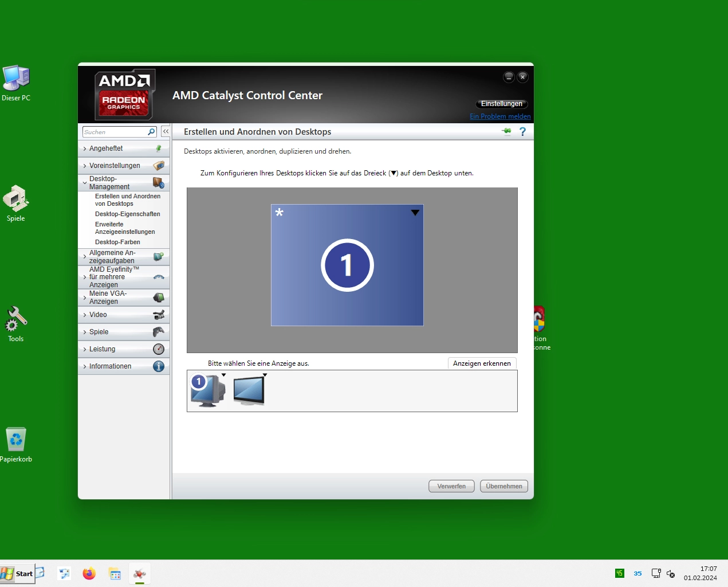Image resolution: width=728 pixels, height=587 pixels.
Task: Launch Firefox from the taskbar
Action: pyautogui.click(x=89, y=573)
